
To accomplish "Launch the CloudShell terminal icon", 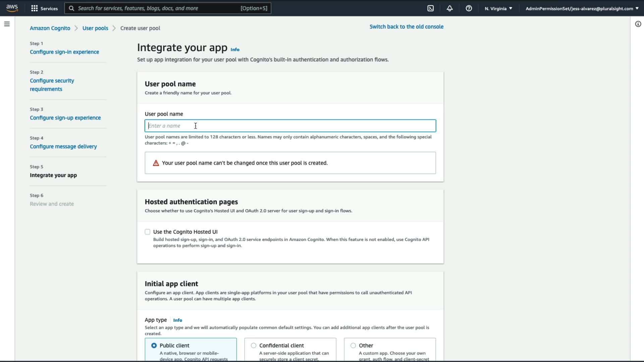I will click(x=431, y=8).
